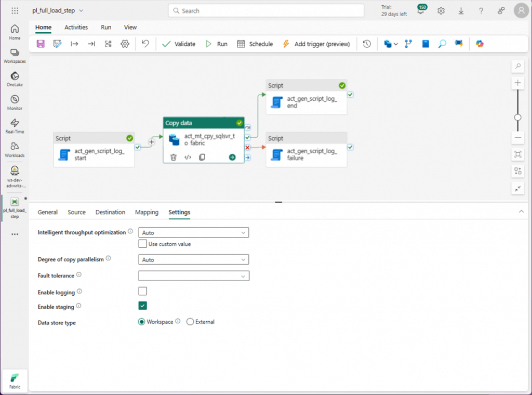This screenshot has width=532, height=395.
Task: Open the run history clock icon
Action: click(x=366, y=44)
